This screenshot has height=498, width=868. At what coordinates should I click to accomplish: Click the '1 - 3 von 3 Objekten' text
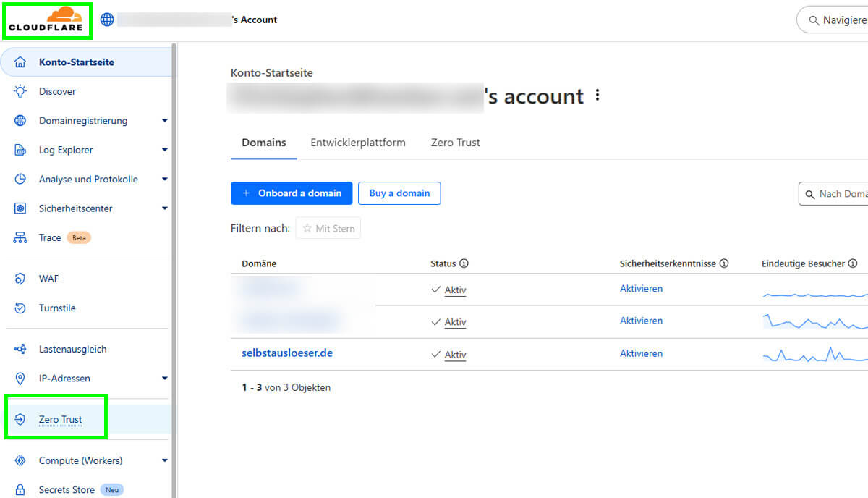point(286,387)
